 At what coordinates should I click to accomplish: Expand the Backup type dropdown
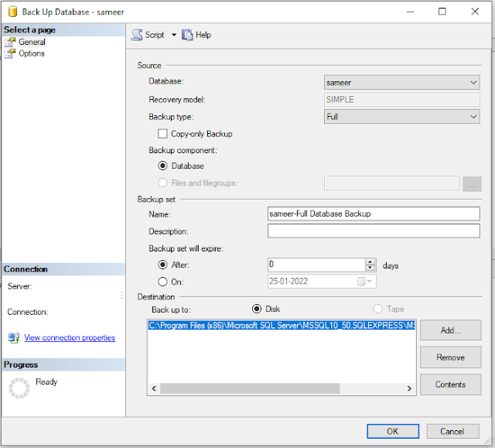click(x=402, y=117)
